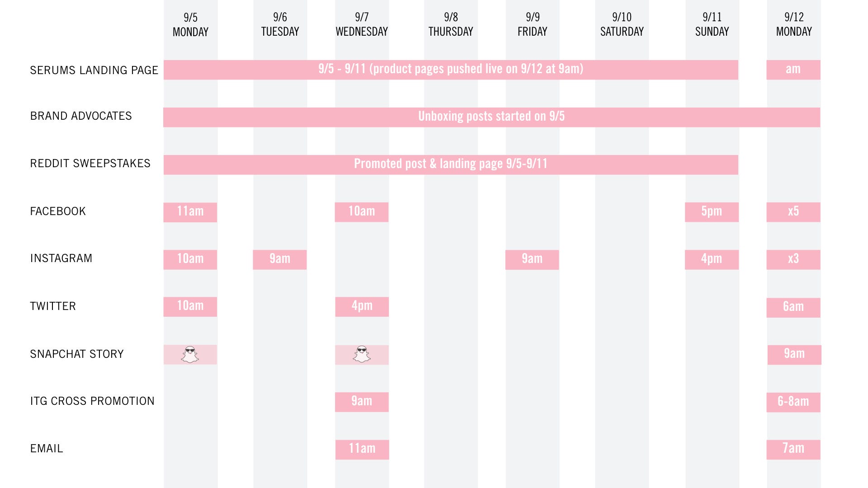Select the Reddit Sweepstakes row label
The height and width of the screenshot is (488, 868).
coord(90,163)
